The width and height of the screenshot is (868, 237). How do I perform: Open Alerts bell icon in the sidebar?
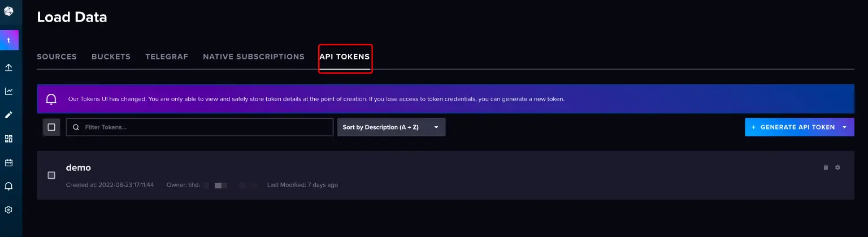8,186
